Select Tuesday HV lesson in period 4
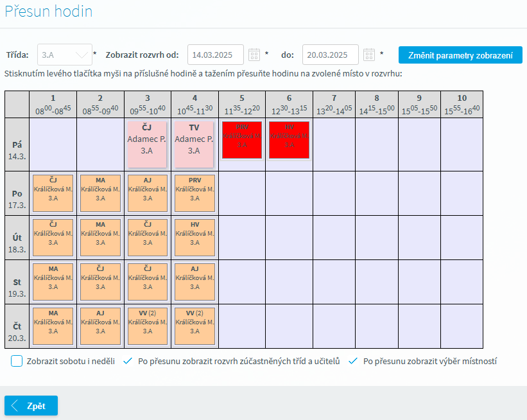The width and height of the screenshot is (527, 420). click(x=194, y=237)
